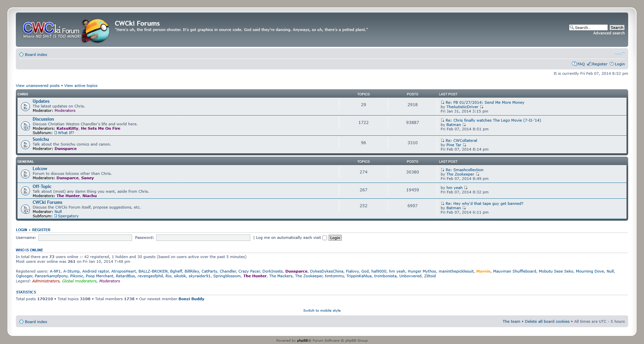View latest post icon by The Zookeeper
Viewport: 644px width, 344px height.
click(x=478, y=174)
